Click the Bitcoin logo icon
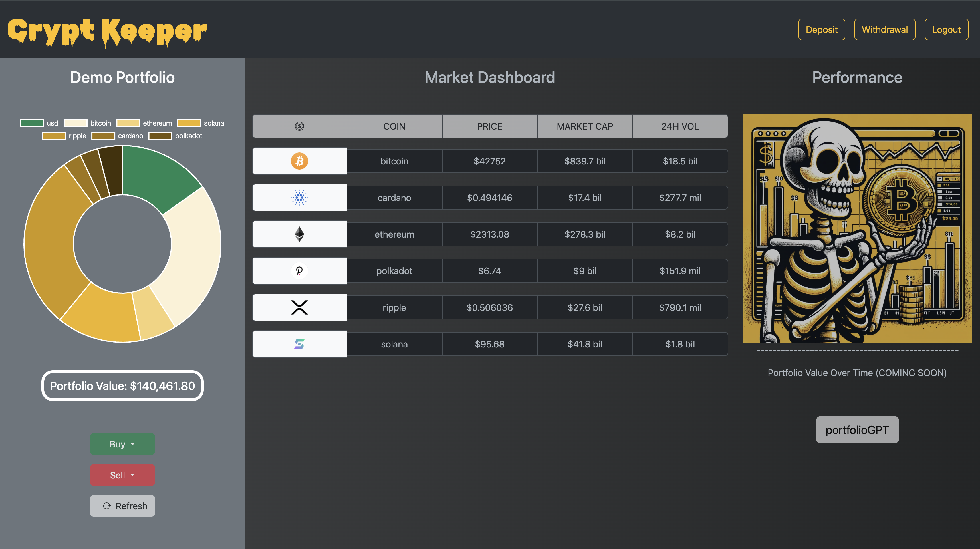The height and width of the screenshot is (549, 980). click(299, 161)
